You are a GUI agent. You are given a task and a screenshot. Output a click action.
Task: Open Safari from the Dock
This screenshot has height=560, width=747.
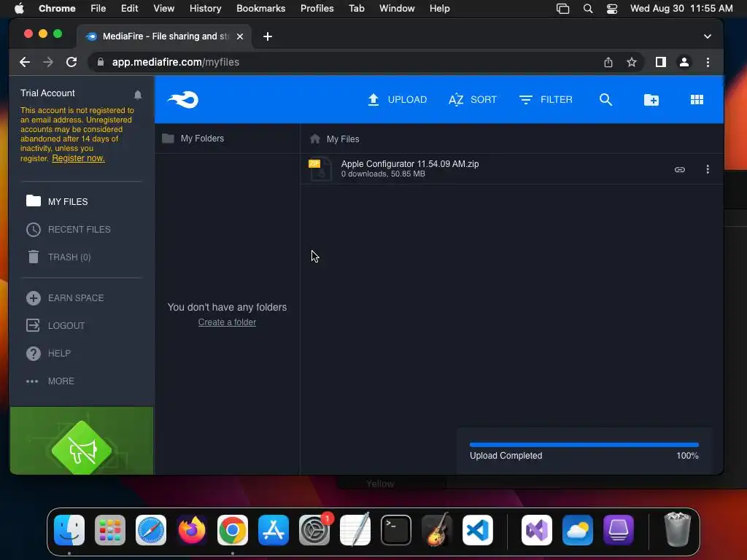(151, 530)
